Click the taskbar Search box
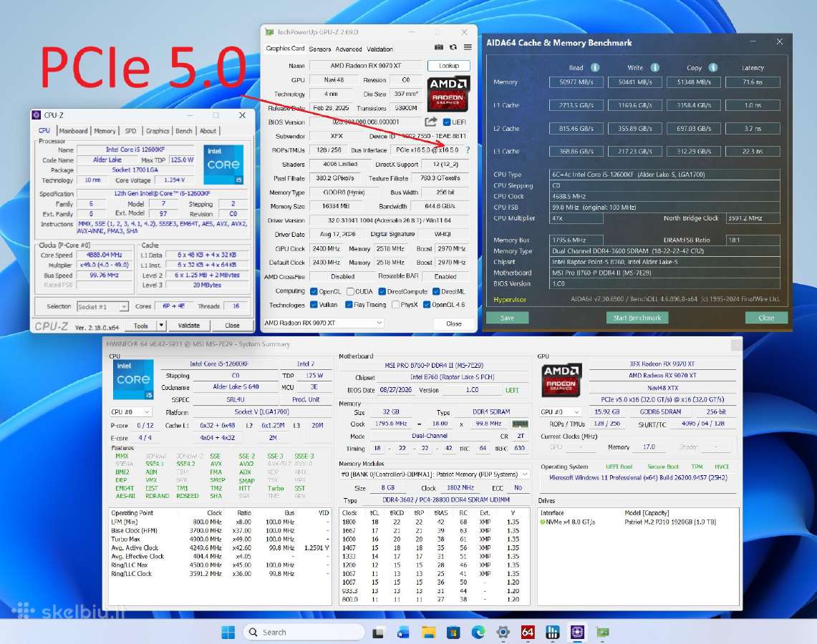The height and width of the screenshot is (644, 817). [x=304, y=632]
